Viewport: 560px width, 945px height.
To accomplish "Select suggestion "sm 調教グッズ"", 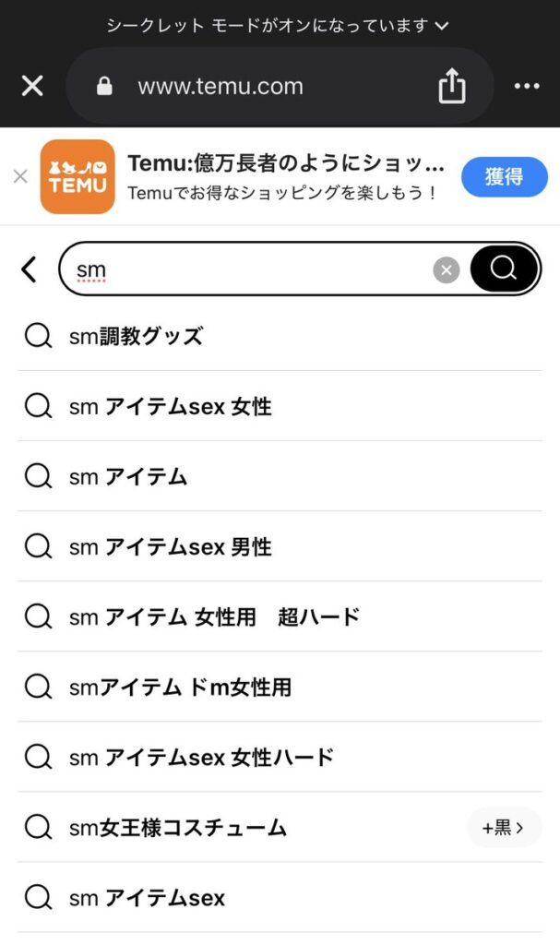I will [x=136, y=336].
